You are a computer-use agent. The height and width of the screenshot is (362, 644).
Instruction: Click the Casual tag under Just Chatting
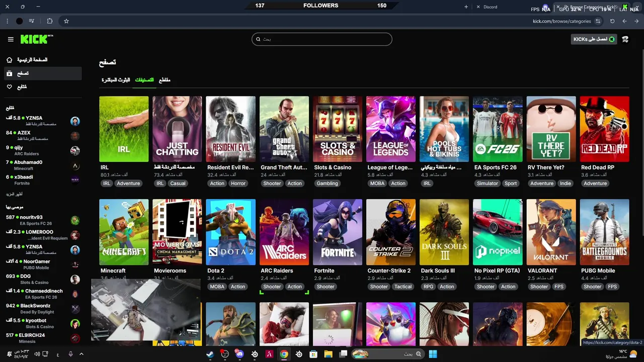(178, 184)
